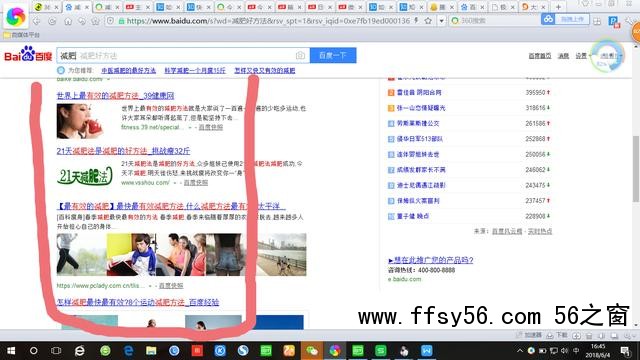Click the camera image-search icon in search box

pyautogui.click(x=300, y=56)
